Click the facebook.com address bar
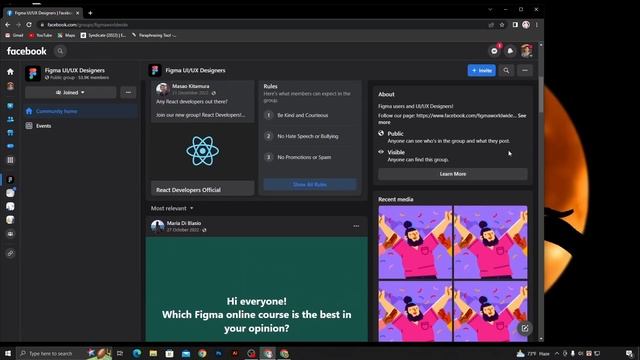The height and width of the screenshot is (360, 640). [261, 25]
